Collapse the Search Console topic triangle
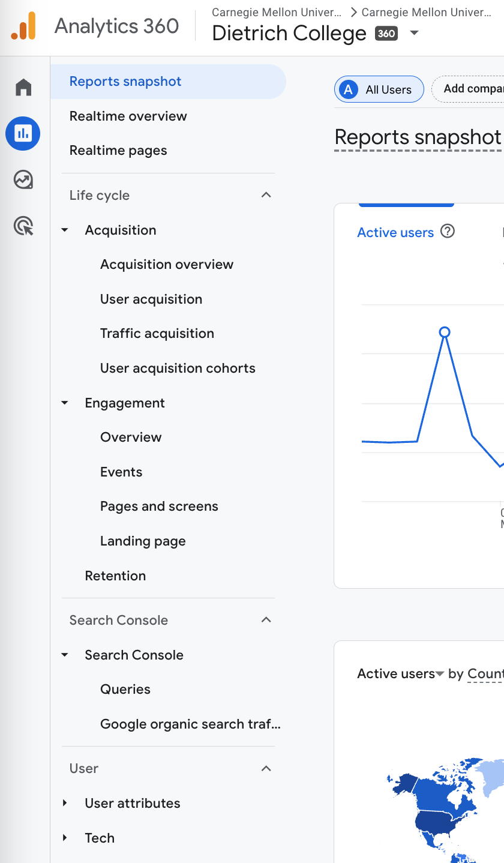 (x=65, y=655)
